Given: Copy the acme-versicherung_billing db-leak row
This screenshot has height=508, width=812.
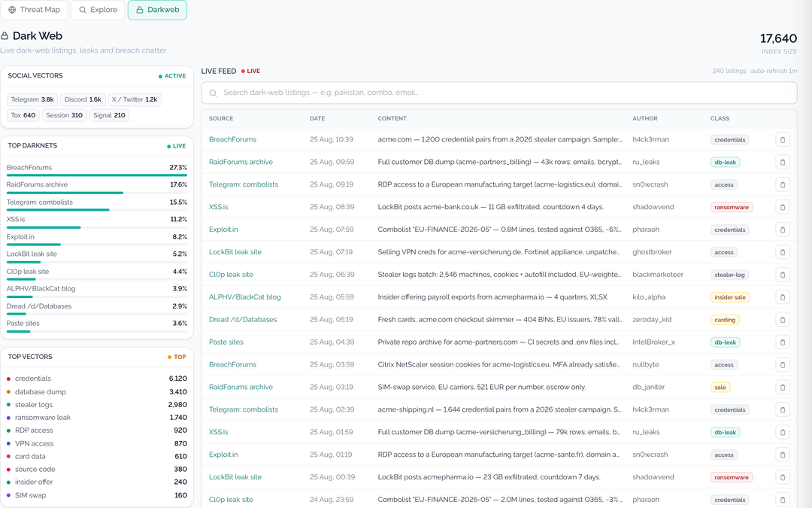Looking at the screenshot, I should [783, 432].
